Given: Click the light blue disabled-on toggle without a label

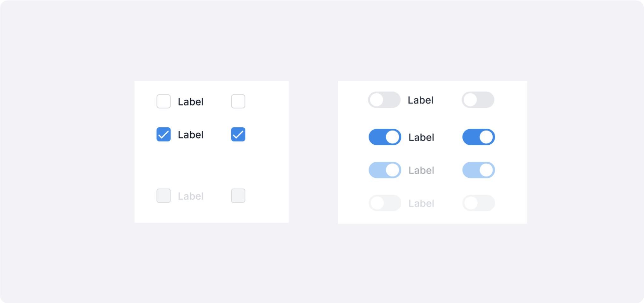Looking at the screenshot, I should pyautogui.click(x=478, y=170).
